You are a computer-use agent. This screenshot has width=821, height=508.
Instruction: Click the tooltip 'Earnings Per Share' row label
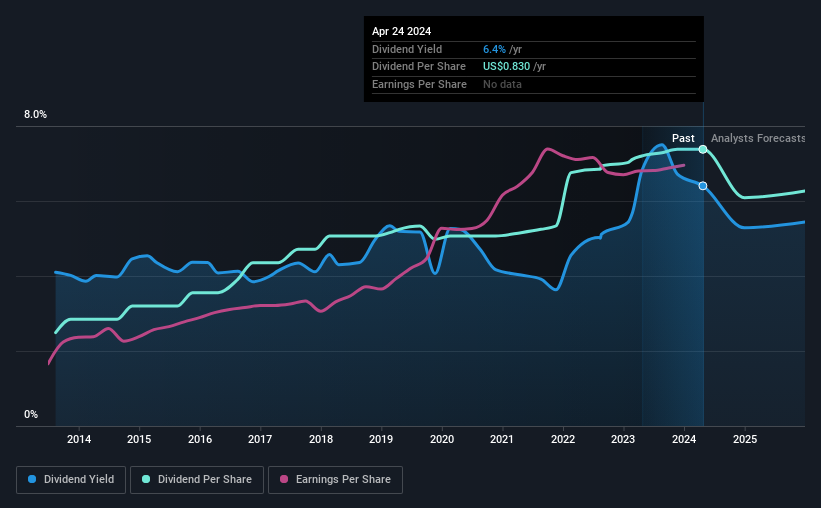419,84
